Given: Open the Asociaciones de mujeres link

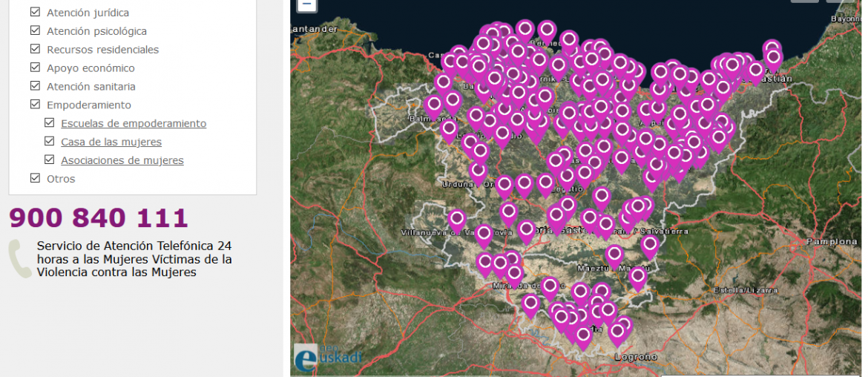Looking at the screenshot, I should (x=122, y=160).
